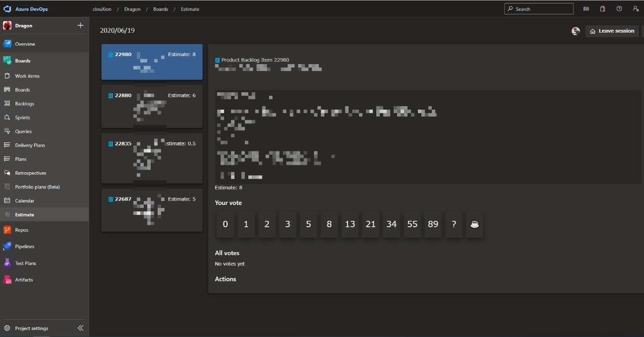Click the Estimate breadcrumb

(190, 9)
